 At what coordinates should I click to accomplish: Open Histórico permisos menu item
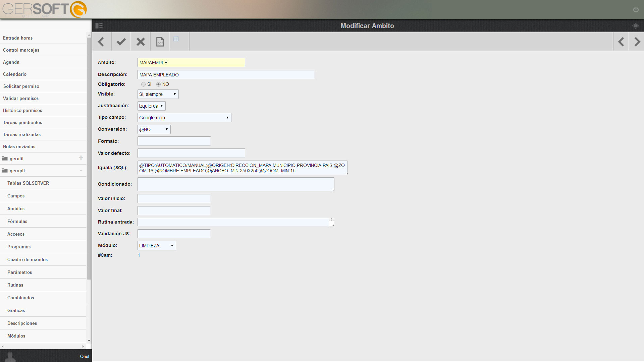[x=43, y=110]
